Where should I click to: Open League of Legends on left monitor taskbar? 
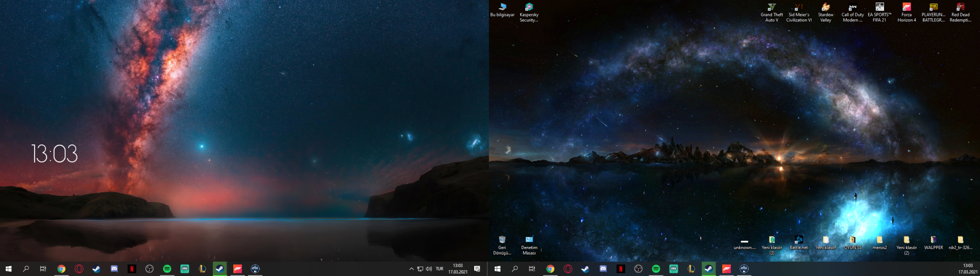point(202,269)
